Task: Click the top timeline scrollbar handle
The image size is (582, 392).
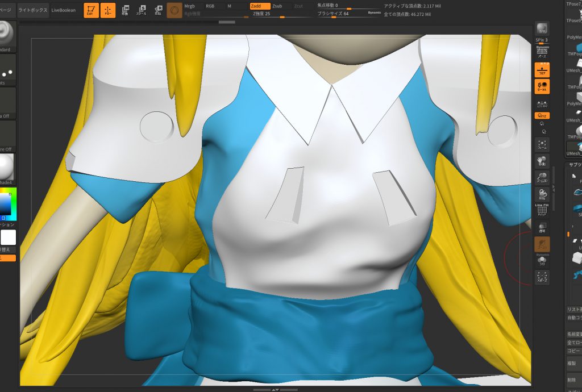Action: coord(226,22)
